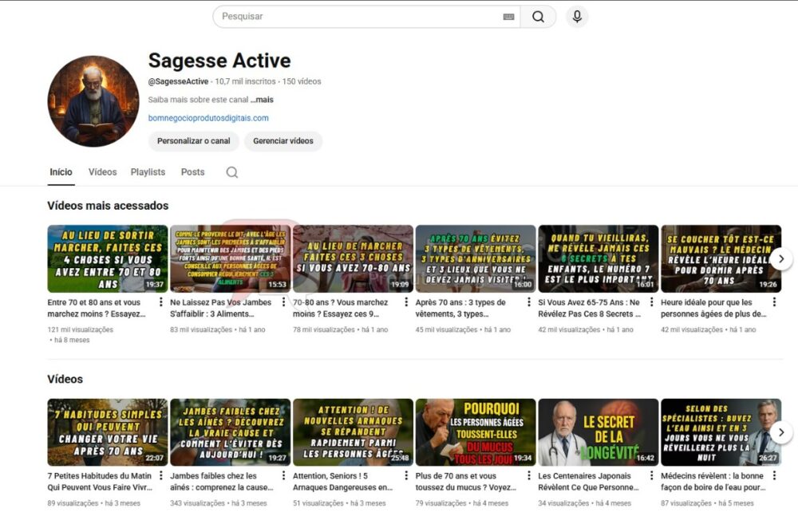Open options menu on 'Heure idéale' video
Image resolution: width=798 pixels, height=532 pixels.
pos(773,301)
